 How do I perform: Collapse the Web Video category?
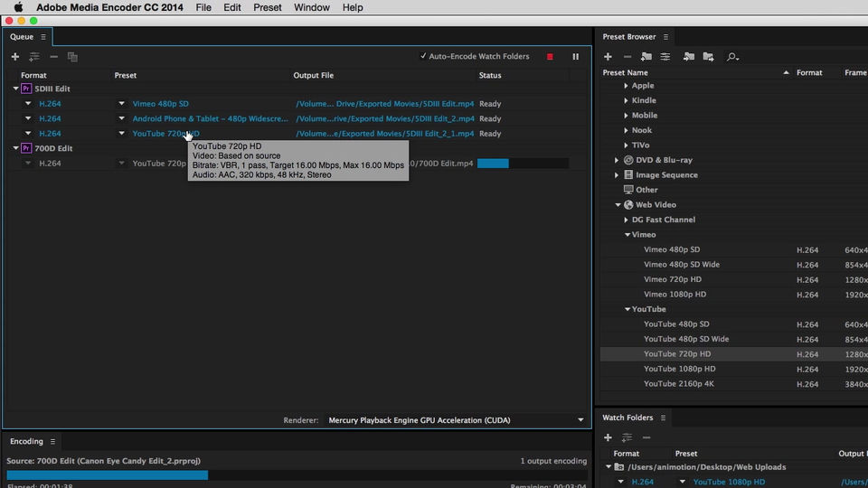pyautogui.click(x=618, y=205)
